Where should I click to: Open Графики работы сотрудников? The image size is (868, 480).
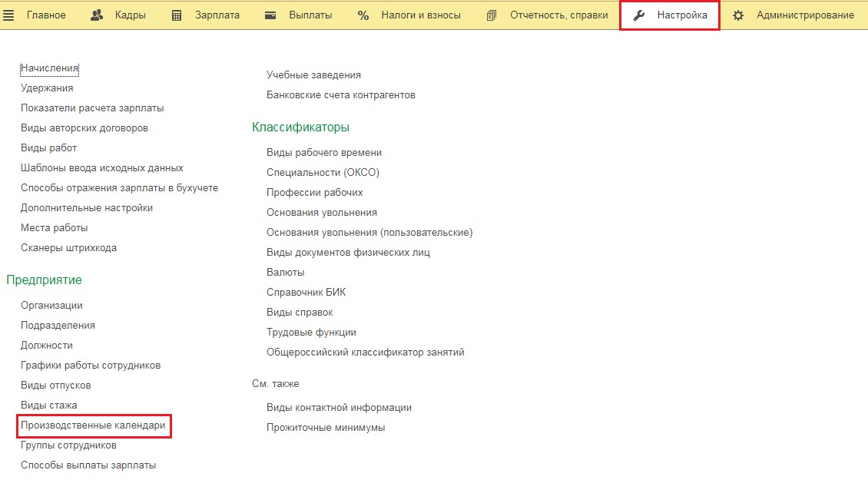pyautogui.click(x=91, y=366)
